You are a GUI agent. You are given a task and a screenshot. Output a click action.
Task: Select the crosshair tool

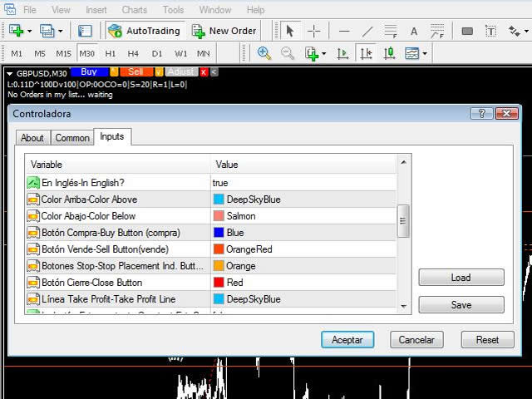(x=314, y=31)
